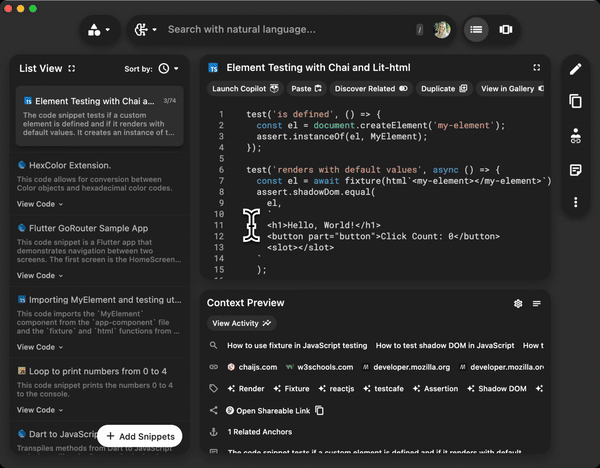
Task: Switch to list view layout
Action: tap(476, 29)
